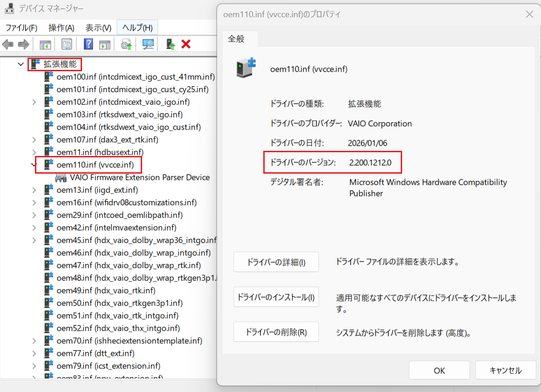
Task: Collapse the oem110.inf (vvcce.inf) node
Action: click(34, 164)
